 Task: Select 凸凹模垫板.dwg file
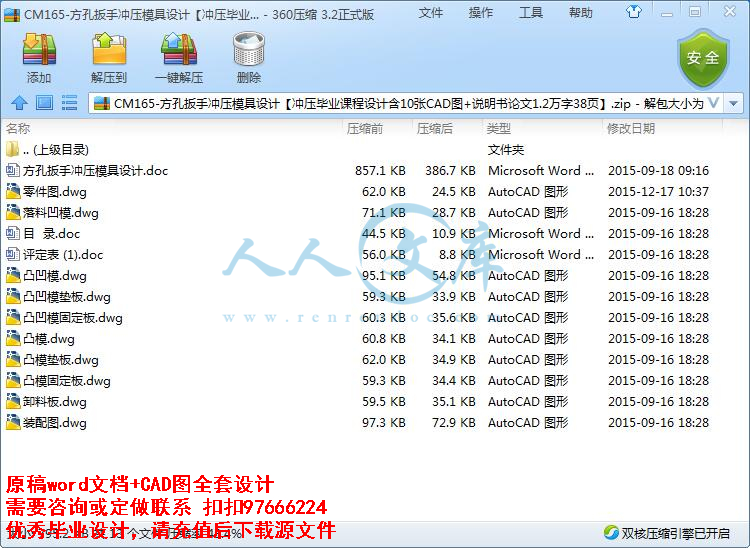359,297
